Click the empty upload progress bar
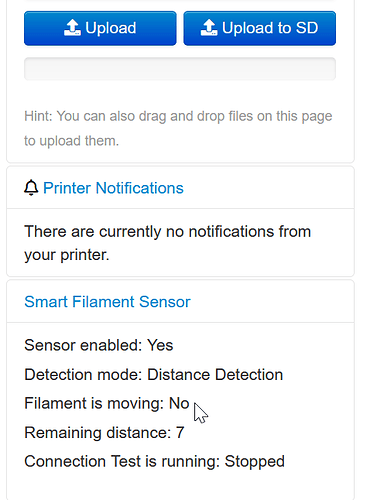Screen dimensions: 366x500 [180, 69]
